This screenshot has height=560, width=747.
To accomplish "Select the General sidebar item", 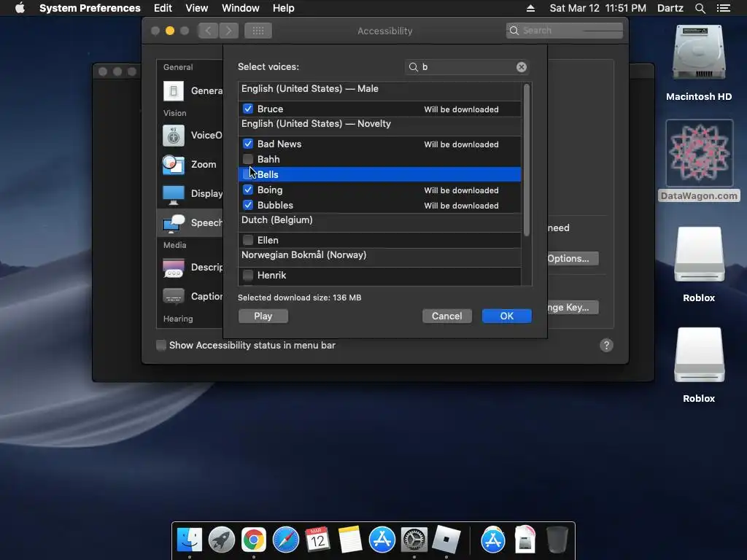I will pyautogui.click(x=190, y=90).
